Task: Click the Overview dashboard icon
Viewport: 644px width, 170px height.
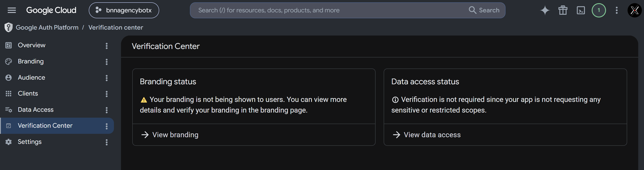Action: 9,45
